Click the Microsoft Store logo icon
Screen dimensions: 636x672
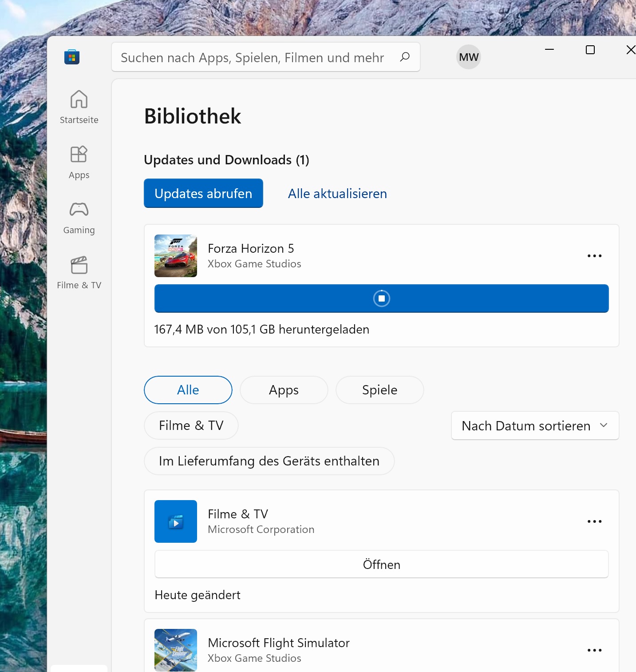coord(72,57)
